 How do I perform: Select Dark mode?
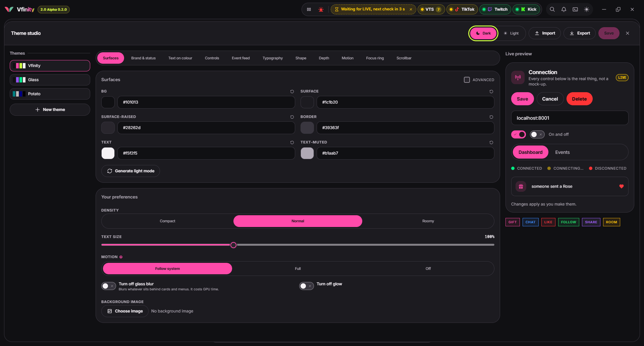click(x=483, y=34)
